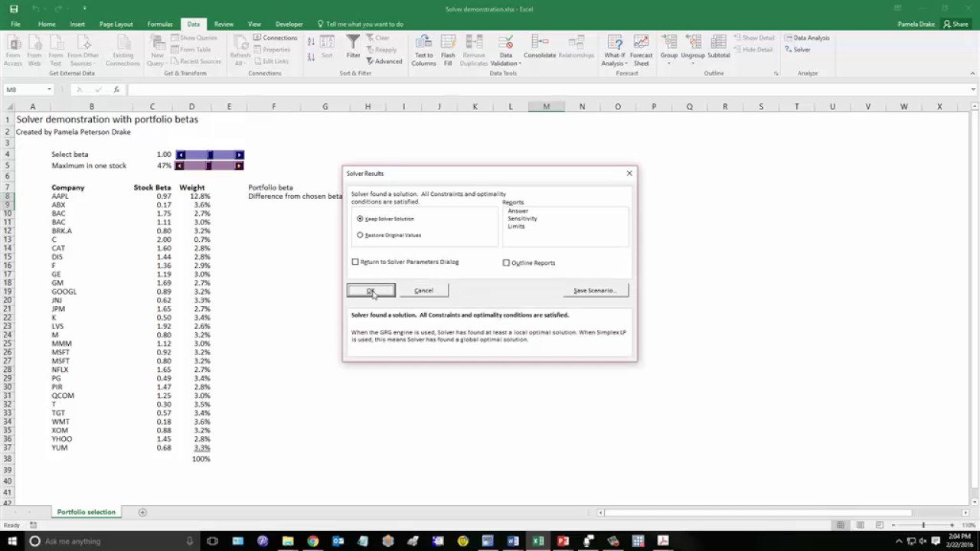Check Return to Solver Parameters Dialog
The width and height of the screenshot is (980, 551).
coord(405,262)
